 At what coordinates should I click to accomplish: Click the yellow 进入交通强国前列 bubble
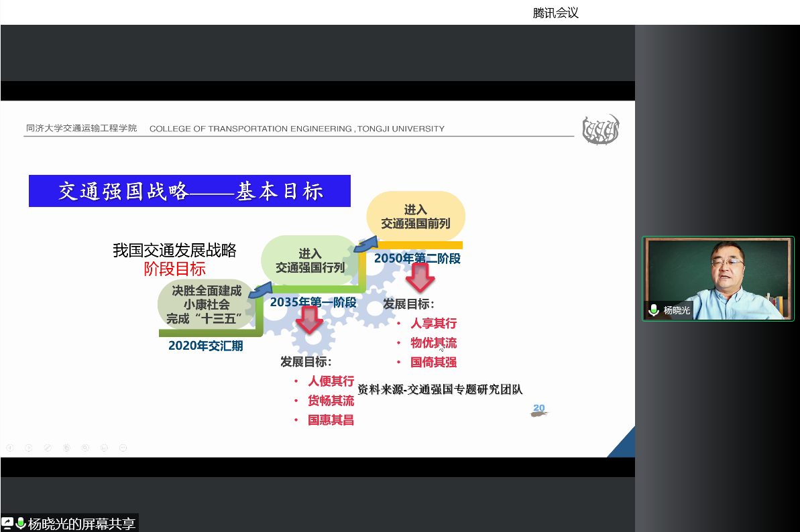point(415,216)
